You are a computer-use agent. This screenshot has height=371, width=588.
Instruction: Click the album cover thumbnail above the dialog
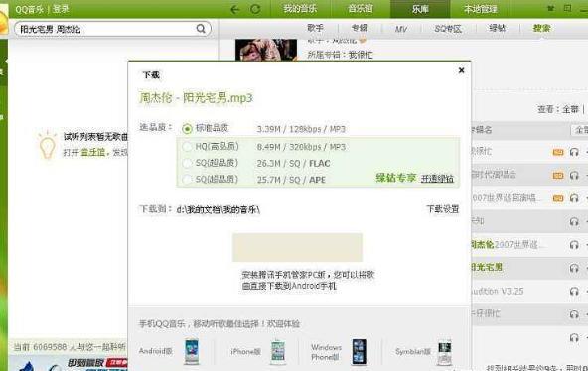266,50
